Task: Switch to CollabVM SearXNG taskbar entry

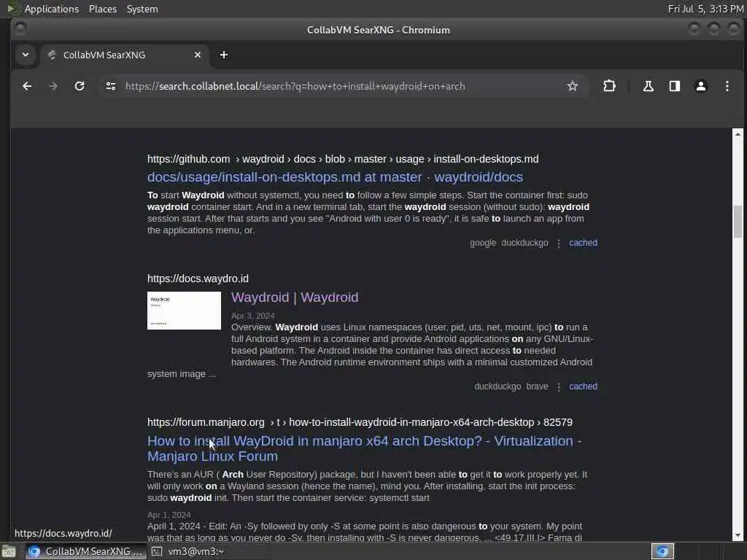Action: [x=86, y=551]
